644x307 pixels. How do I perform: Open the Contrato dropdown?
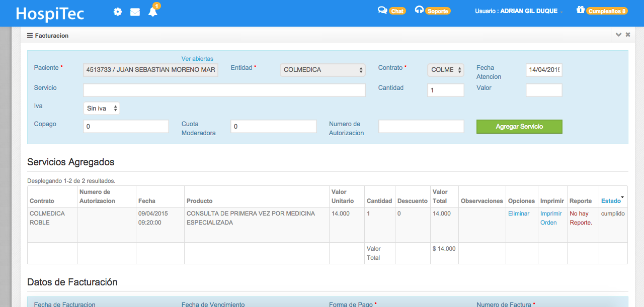(446, 70)
